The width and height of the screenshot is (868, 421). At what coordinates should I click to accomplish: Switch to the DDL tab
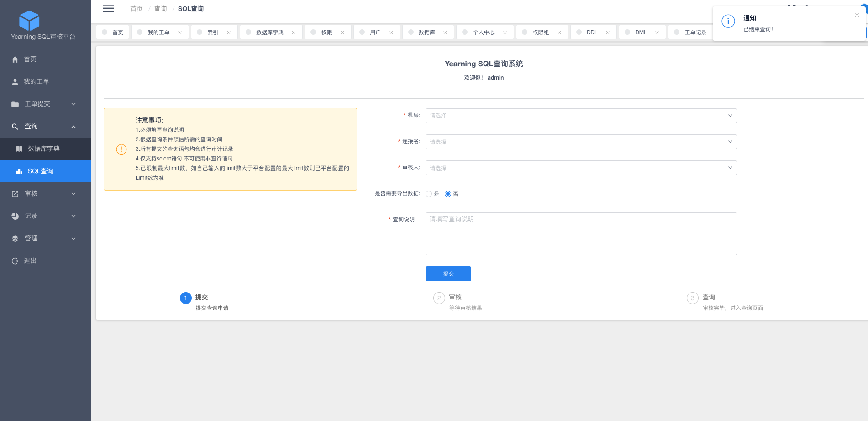(593, 32)
